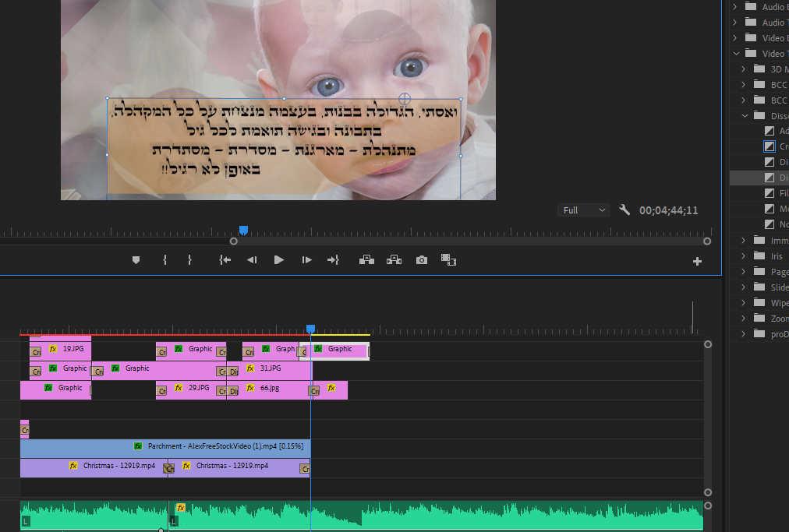Export a frame with the camera icon
The width and height of the screenshot is (789, 532).
[x=422, y=260]
